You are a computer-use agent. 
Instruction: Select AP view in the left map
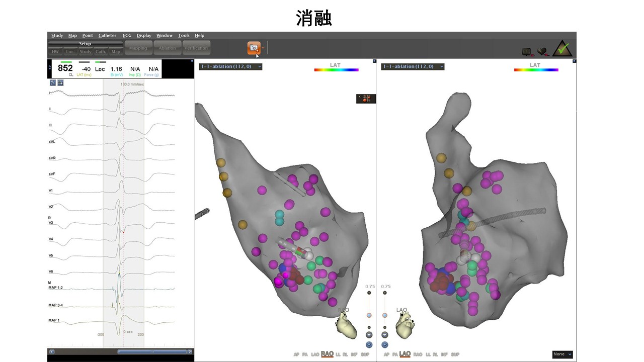[296, 354]
